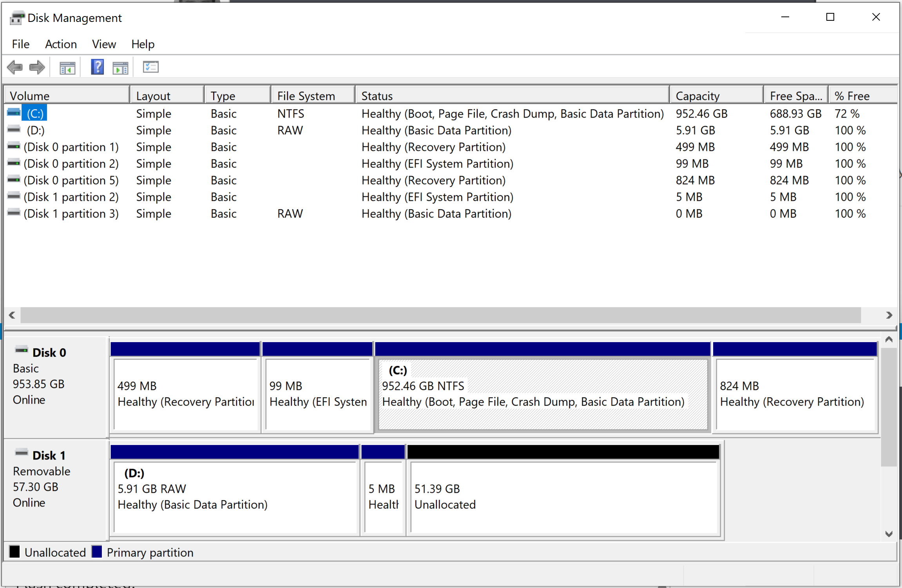Click the Forward arrow toolbar icon
The width and height of the screenshot is (902, 588).
pyautogui.click(x=37, y=67)
